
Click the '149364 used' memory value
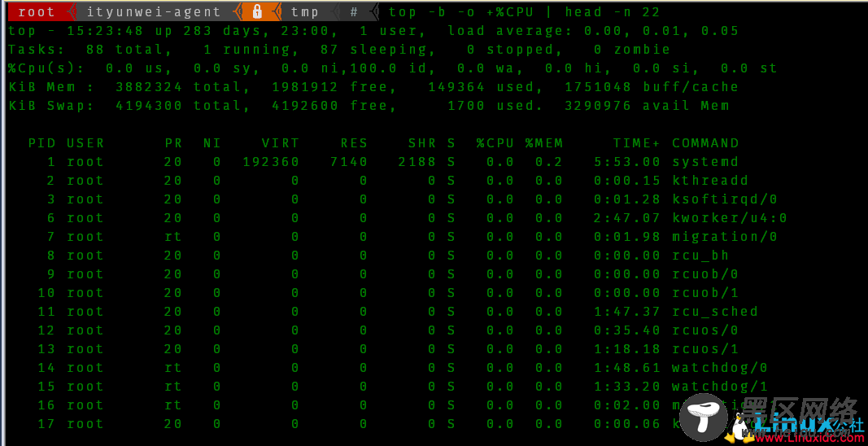coord(479,87)
